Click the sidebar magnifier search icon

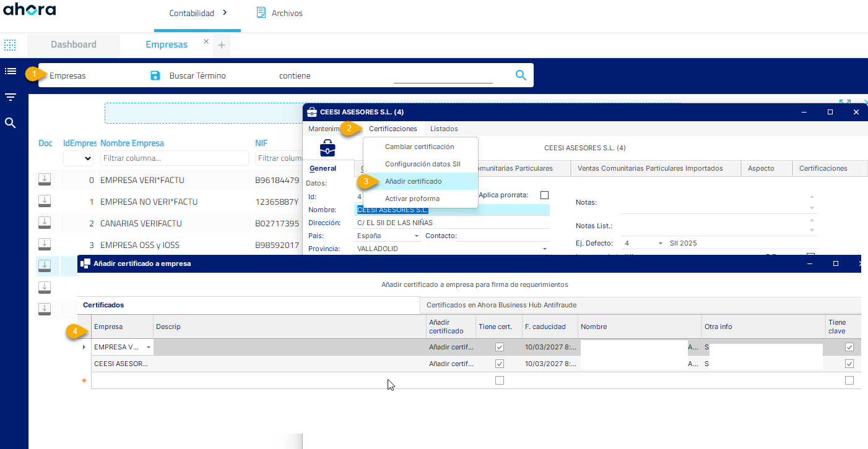click(x=10, y=123)
